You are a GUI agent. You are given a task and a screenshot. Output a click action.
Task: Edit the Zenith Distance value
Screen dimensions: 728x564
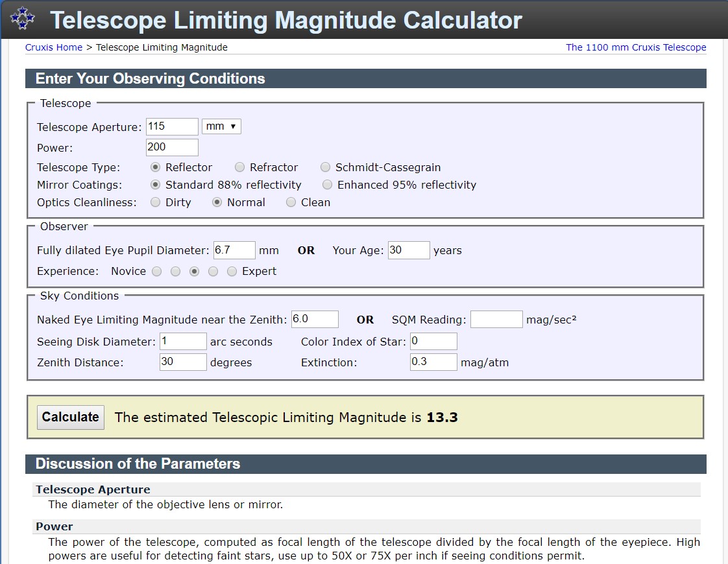pos(182,362)
